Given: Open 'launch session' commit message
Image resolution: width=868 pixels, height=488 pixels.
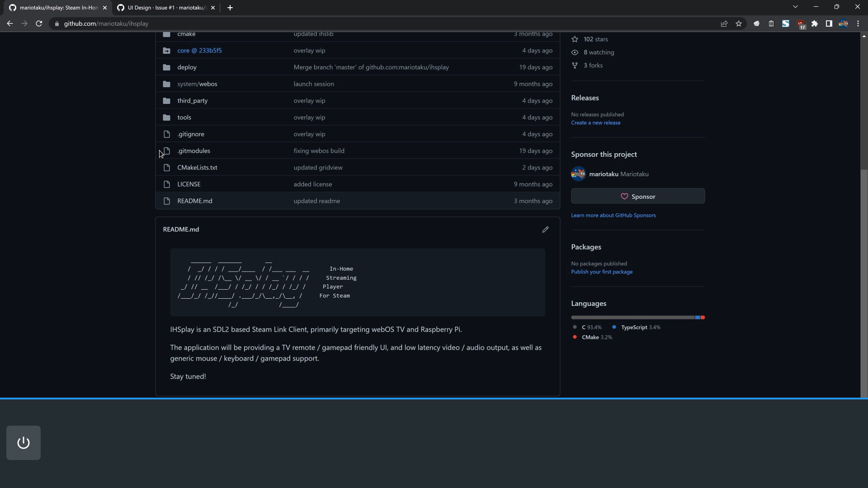Looking at the screenshot, I should coord(314,84).
